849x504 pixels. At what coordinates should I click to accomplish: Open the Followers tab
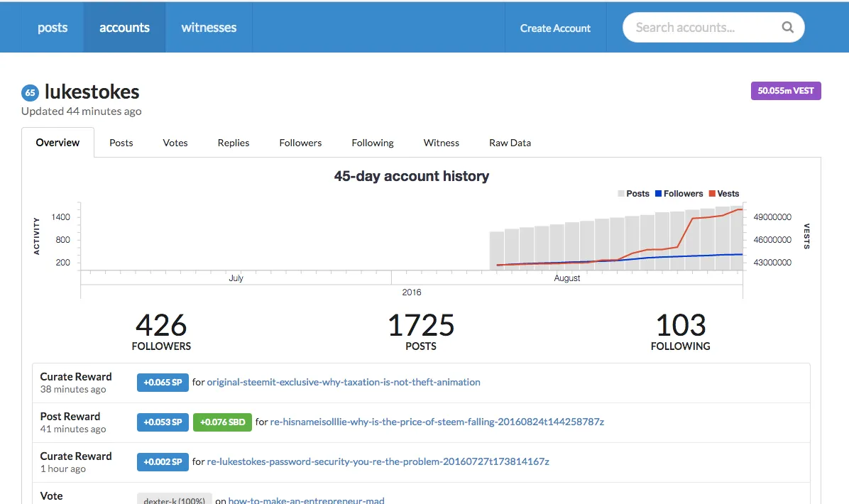[x=300, y=143]
